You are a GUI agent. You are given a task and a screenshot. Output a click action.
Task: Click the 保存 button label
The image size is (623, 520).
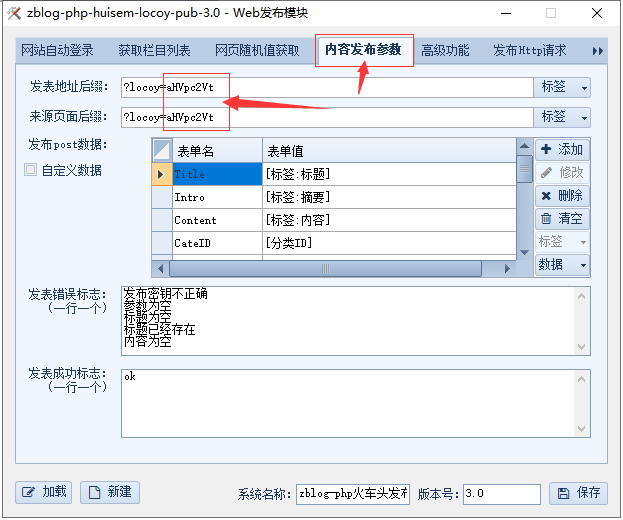tap(588, 493)
